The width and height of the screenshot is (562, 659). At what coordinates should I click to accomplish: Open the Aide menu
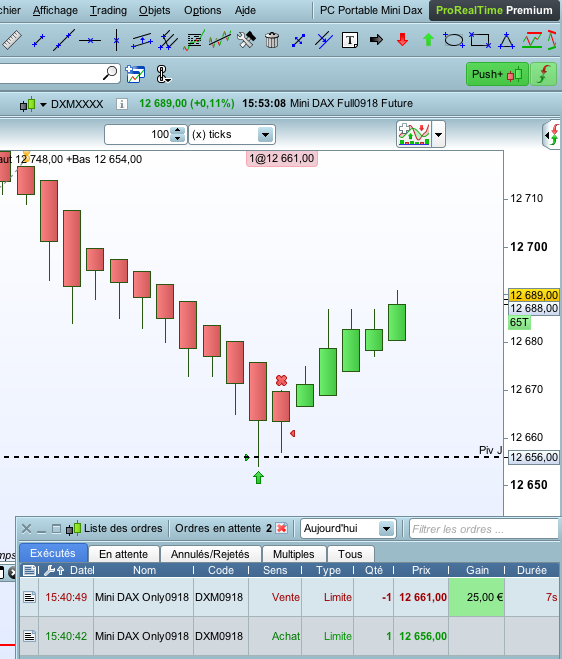tap(245, 10)
